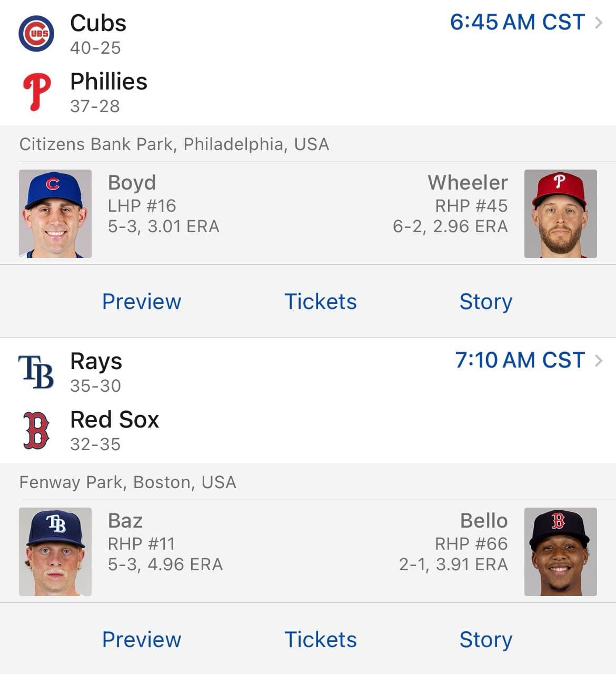The width and height of the screenshot is (616, 674).
Task: Tap the Red Sox team logo
Action: pos(36,430)
